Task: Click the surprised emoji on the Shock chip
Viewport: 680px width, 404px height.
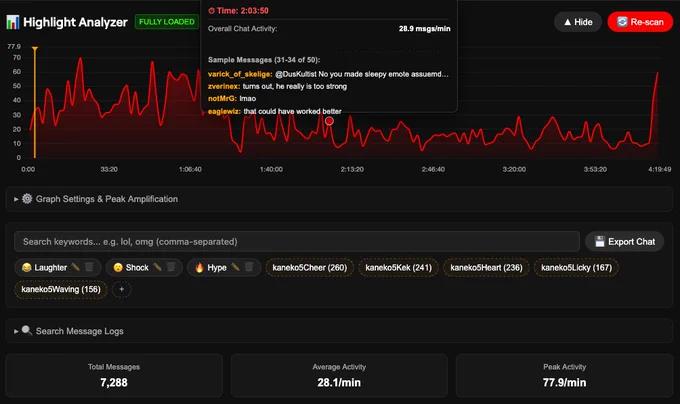Action: click(118, 267)
